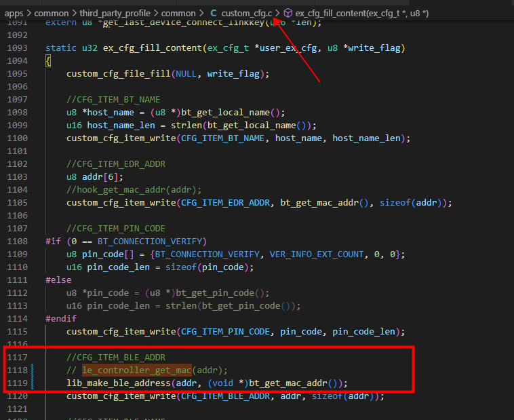Click line number 1093 in gutter
This screenshot has height=420, width=514.
(x=17, y=48)
